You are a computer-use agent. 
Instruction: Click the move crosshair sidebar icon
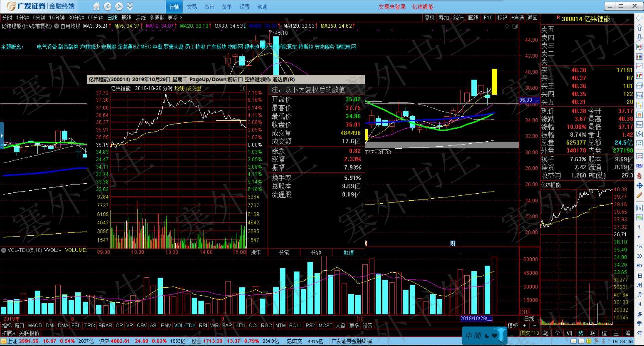click(x=639, y=186)
